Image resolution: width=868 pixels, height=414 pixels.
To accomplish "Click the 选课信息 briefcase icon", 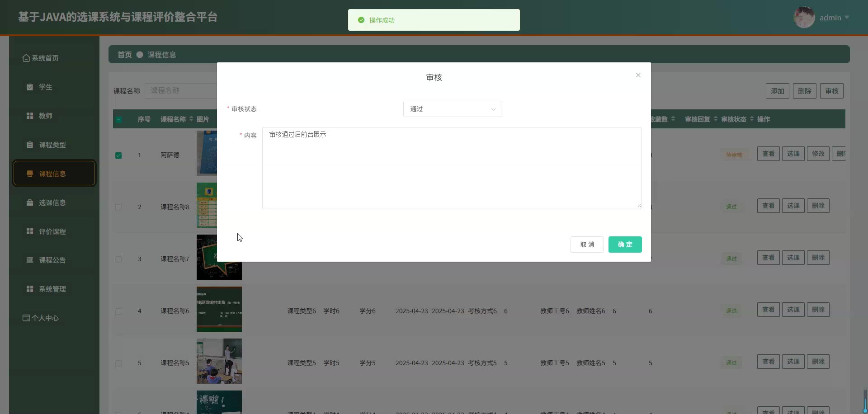I will (30, 202).
